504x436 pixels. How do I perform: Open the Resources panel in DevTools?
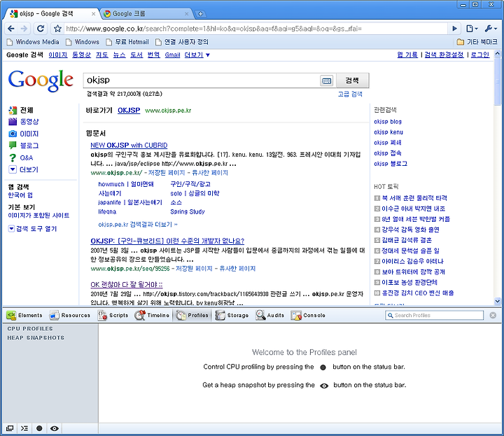pyautogui.click(x=69, y=315)
